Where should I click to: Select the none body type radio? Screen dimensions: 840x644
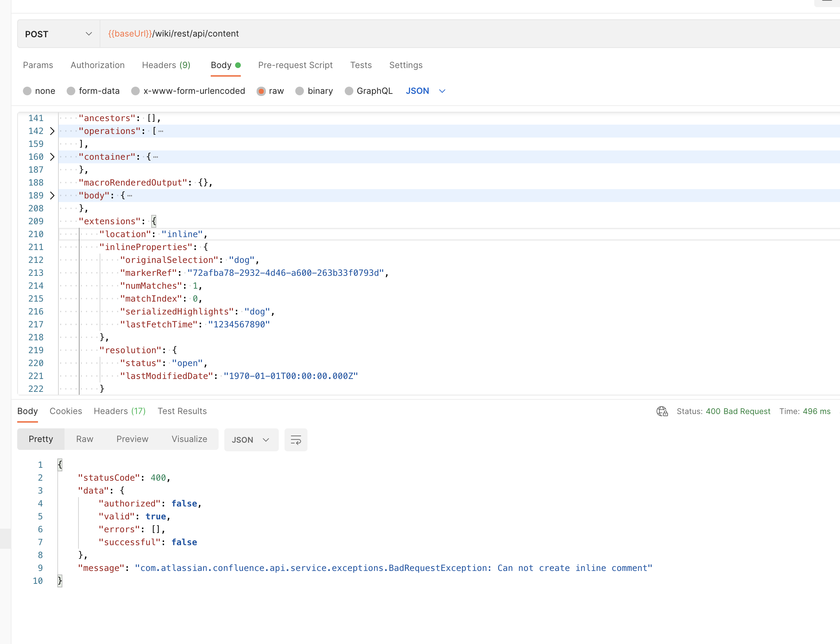[x=27, y=91]
